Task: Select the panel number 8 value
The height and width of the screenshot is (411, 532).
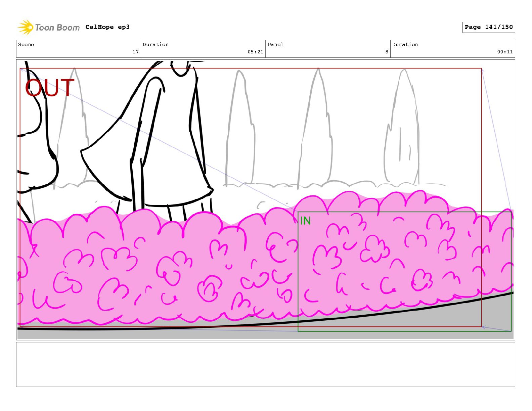Action: pos(387,52)
